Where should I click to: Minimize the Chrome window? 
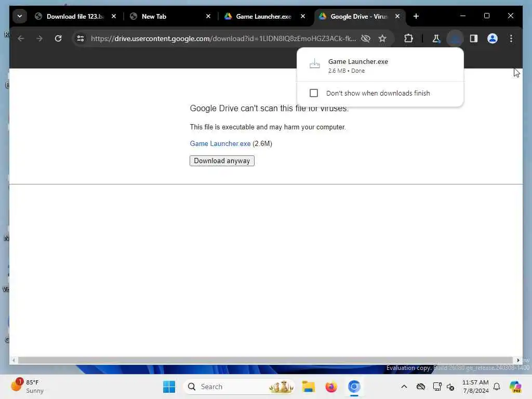[x=463, y=16]
